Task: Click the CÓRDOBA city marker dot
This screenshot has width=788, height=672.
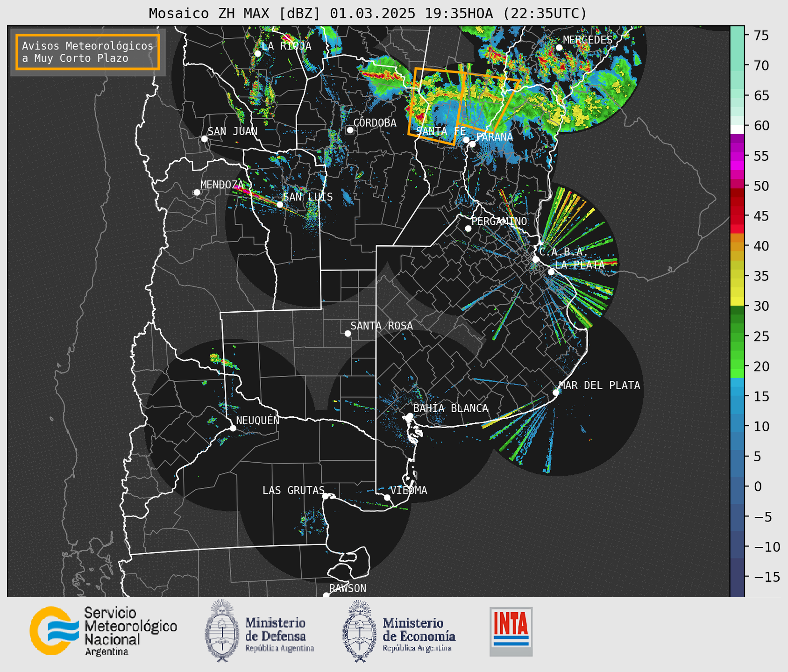Action: point(350,130)
